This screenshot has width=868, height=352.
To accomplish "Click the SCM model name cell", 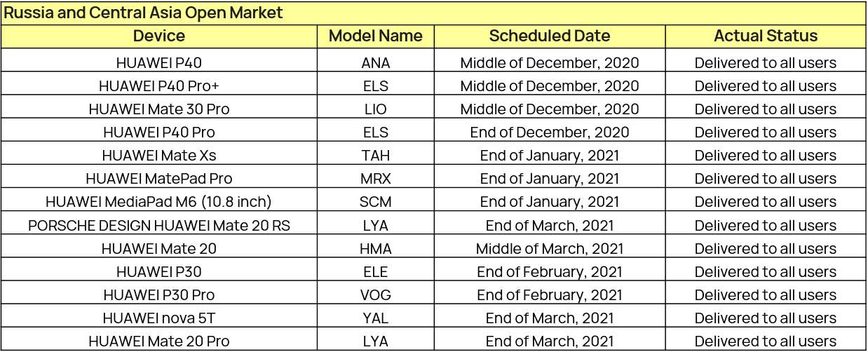I will point(376,201).
